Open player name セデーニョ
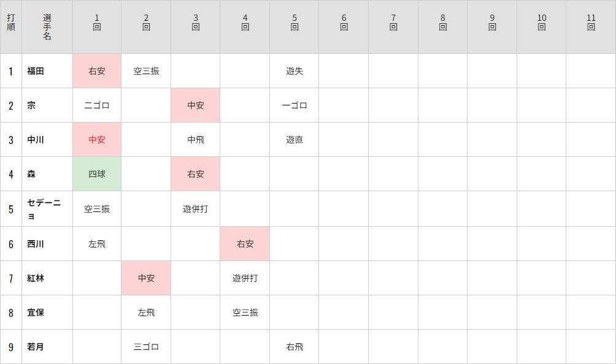Viewport: 616px width, 364px height. coord(44,209)
